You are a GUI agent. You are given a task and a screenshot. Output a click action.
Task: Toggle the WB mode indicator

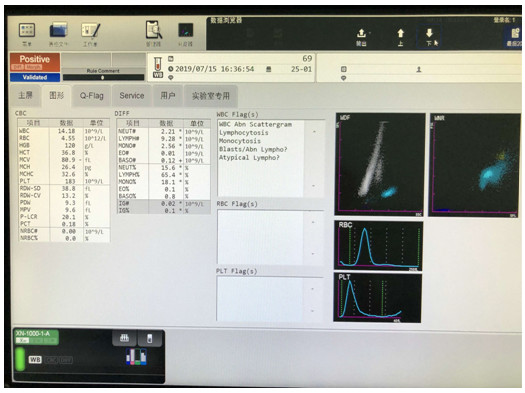35,360
